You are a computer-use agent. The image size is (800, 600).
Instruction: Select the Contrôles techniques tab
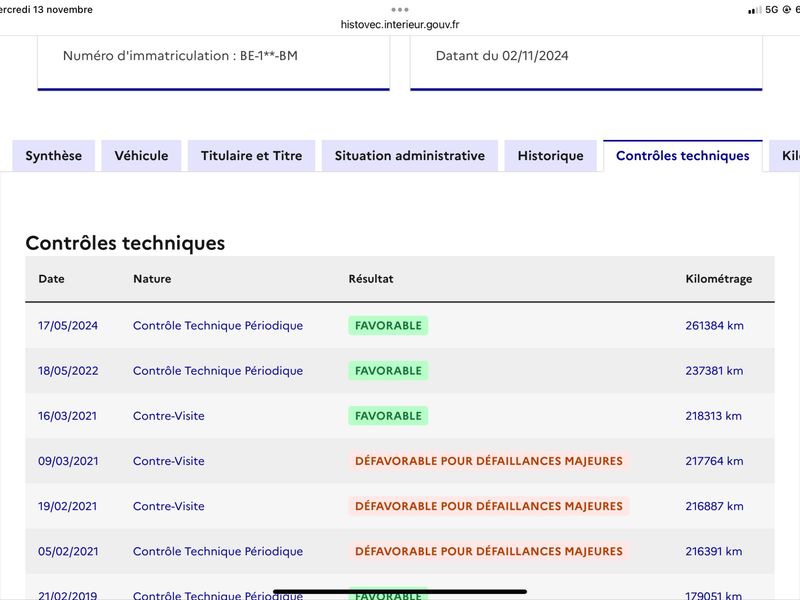click(x=683, y=156)
